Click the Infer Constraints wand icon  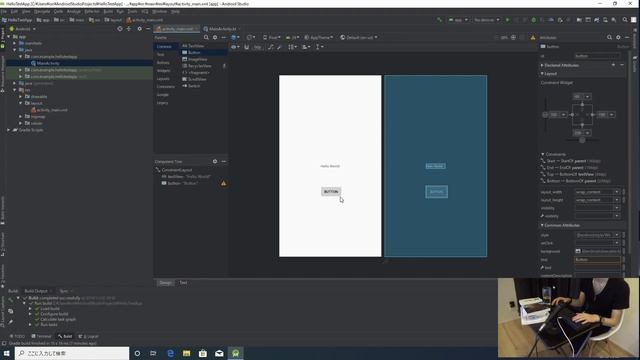(x=279, y=47)
